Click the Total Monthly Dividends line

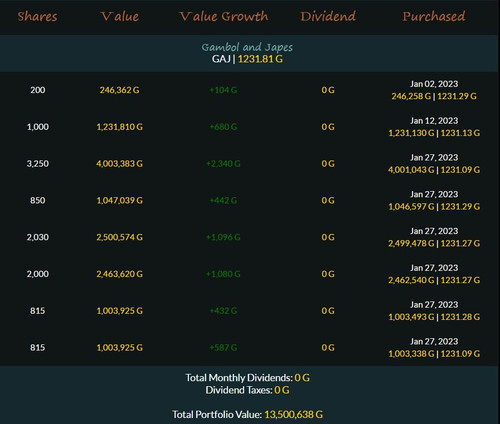(x=247, y=378)
